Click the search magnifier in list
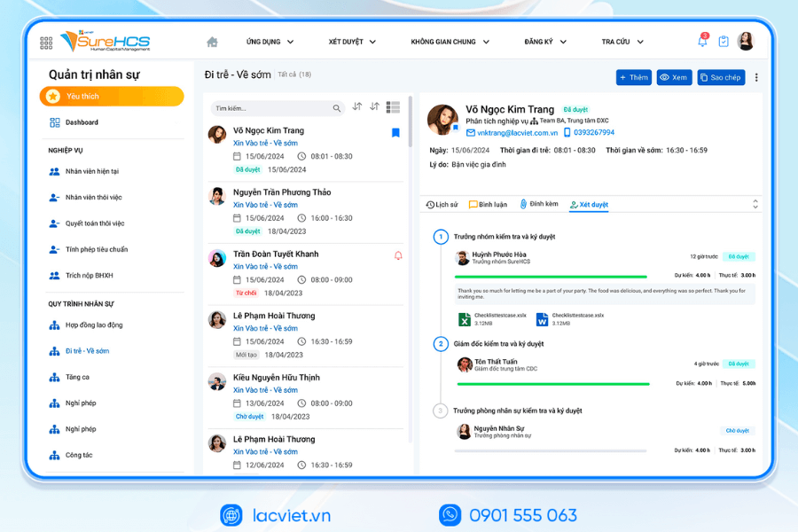The width and height of the screenshot is (798, 532). (x=337, y=108)
